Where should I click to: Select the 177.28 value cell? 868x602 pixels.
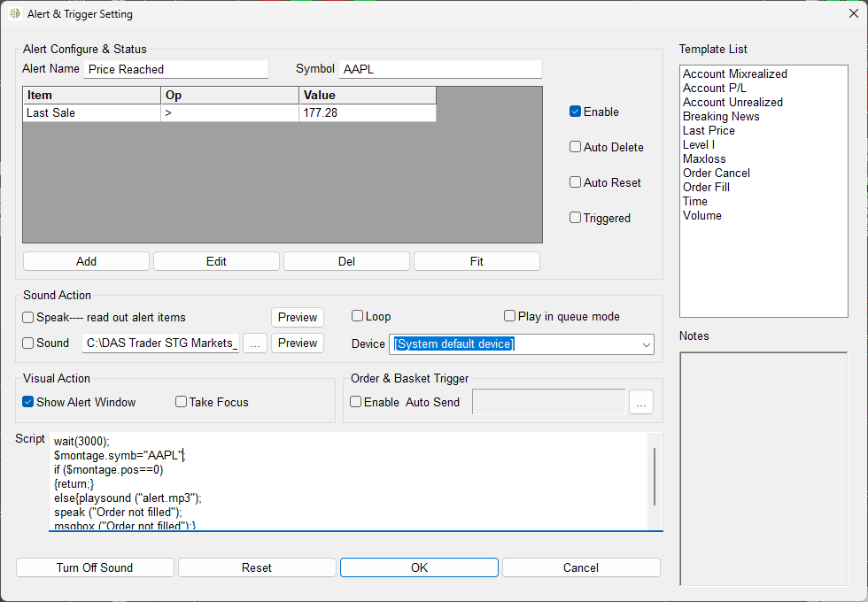pyautogui.click(x=368, y=113)
